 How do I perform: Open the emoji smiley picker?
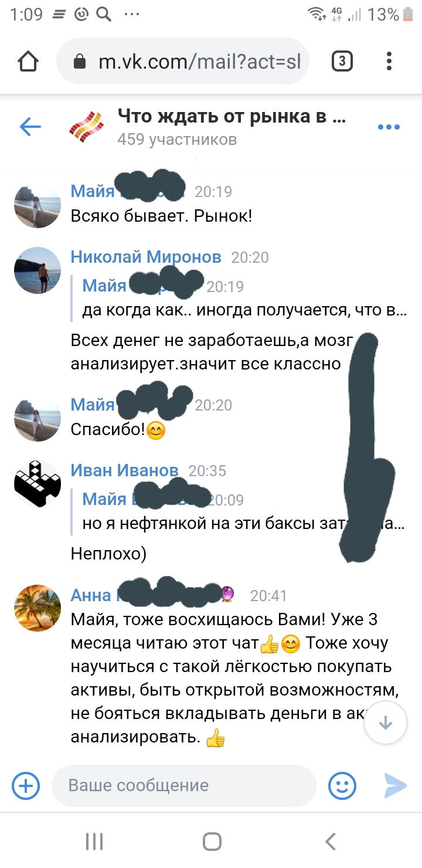[x=342, y=786]
